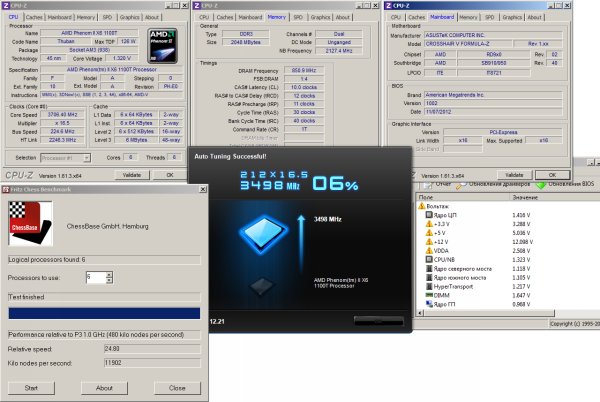Open Mainboard tab in CPU-Z processor window
Image resolution: width=600 pixels, height=402 pixels.
point(59,17)
